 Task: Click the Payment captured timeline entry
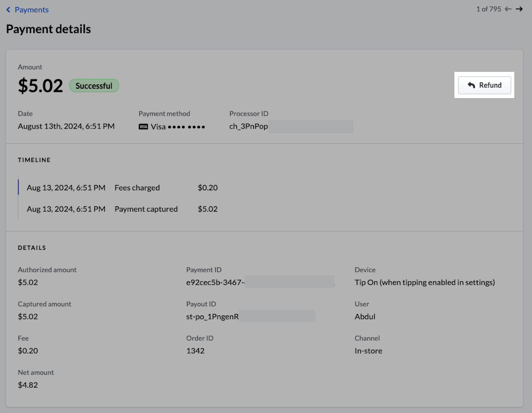[146, 209]
